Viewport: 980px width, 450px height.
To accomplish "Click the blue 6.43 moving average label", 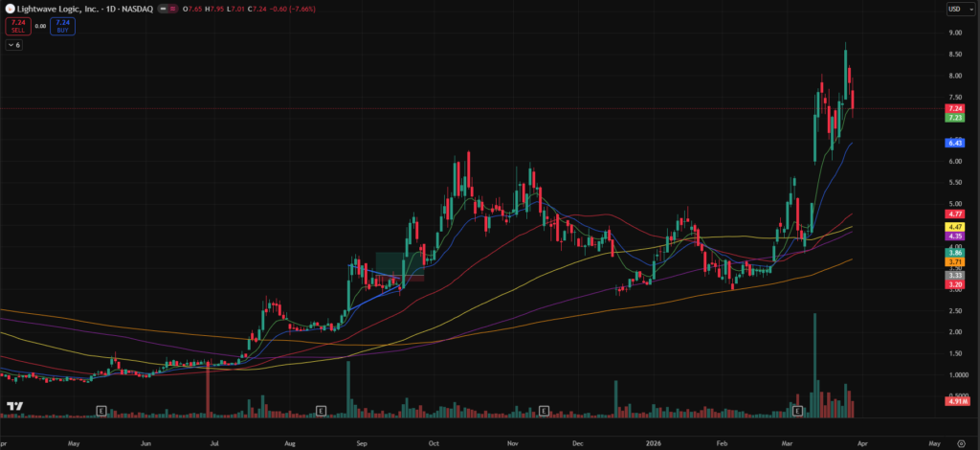I will click(954, 143).
